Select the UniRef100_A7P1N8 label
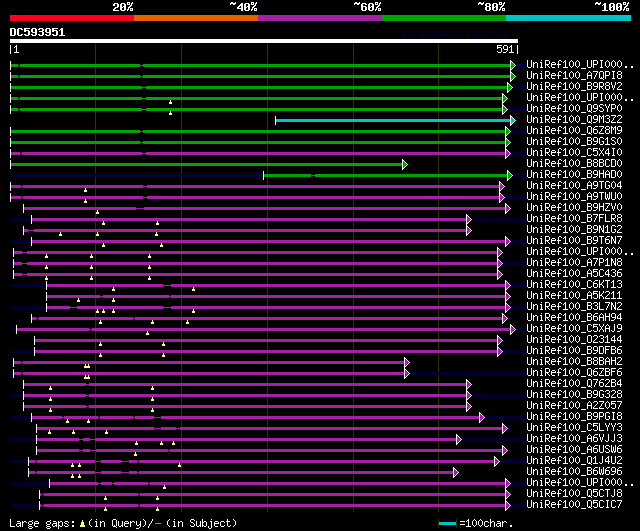Viewport: 640px width, 531px height. click(574, 263)
